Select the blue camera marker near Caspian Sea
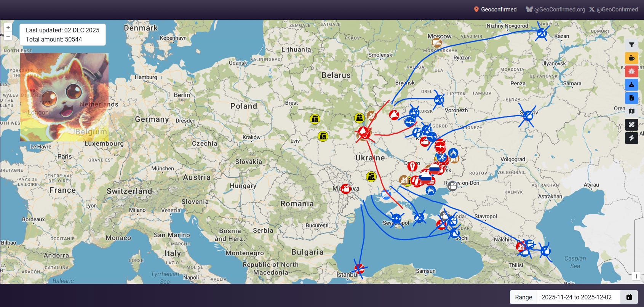Image resolution: width=644 pixels, height=307 pixels. tap(545, 251)
